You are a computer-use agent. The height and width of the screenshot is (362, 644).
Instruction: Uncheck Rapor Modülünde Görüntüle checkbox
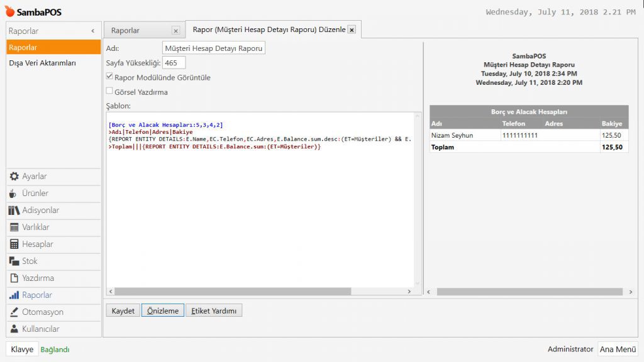coord(109,77)
